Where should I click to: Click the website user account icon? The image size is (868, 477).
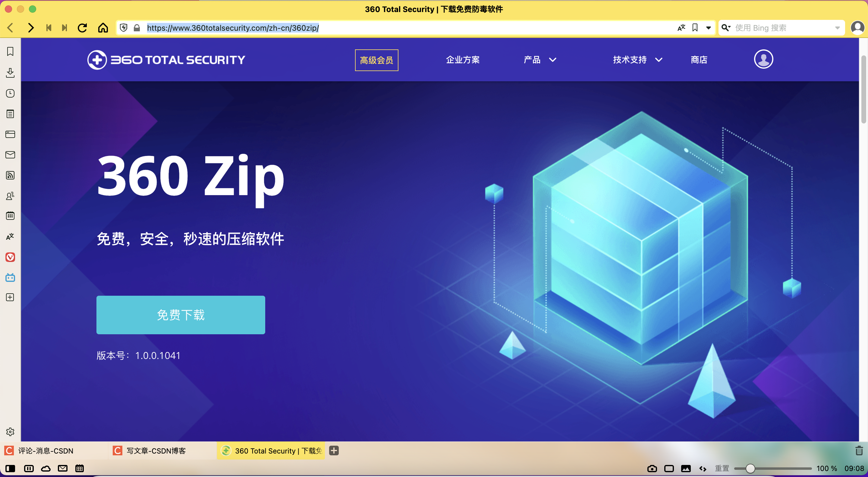(763, 59)
